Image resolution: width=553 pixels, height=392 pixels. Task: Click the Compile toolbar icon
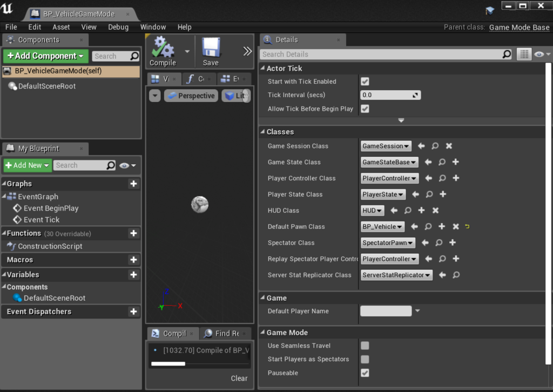(x=163, y=51)
